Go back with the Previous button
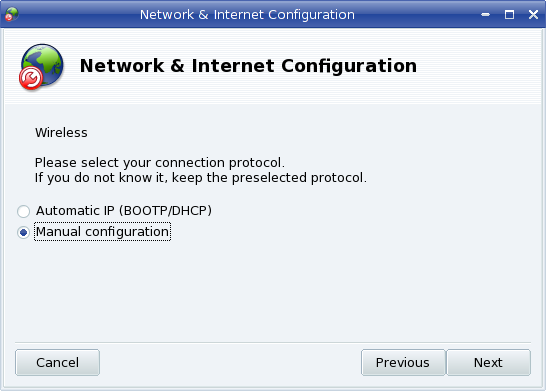The height and width of the screenshot is (391, 546). 403,362
